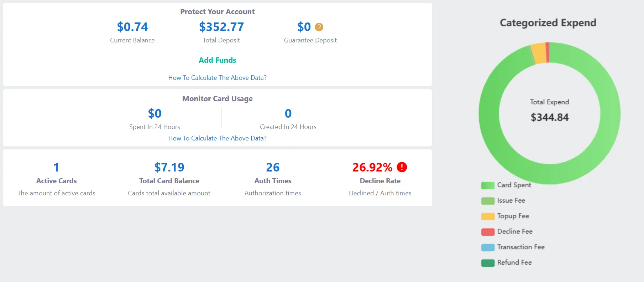Click the 26.92% Decline Rate percentage

(372, 168)
